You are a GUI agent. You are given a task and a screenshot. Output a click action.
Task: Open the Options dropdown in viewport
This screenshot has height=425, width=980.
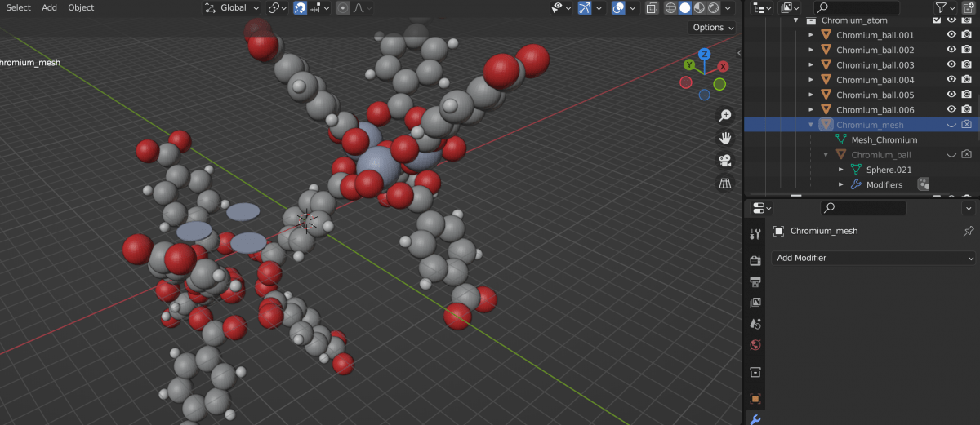712,27
